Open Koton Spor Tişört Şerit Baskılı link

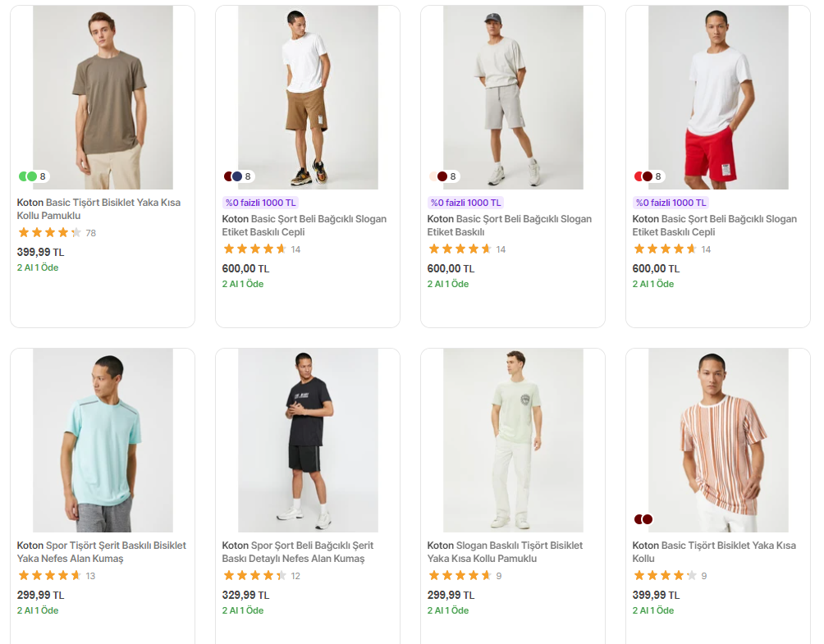click(x=102, y=551)
